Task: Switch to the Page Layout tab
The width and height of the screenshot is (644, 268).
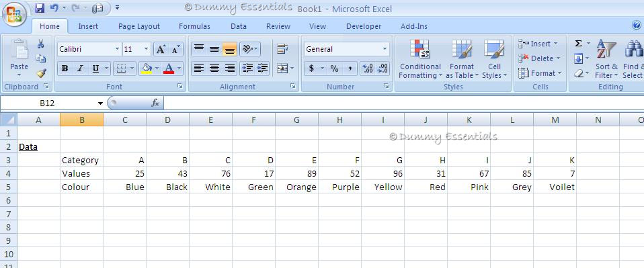Action: point(139,26)
